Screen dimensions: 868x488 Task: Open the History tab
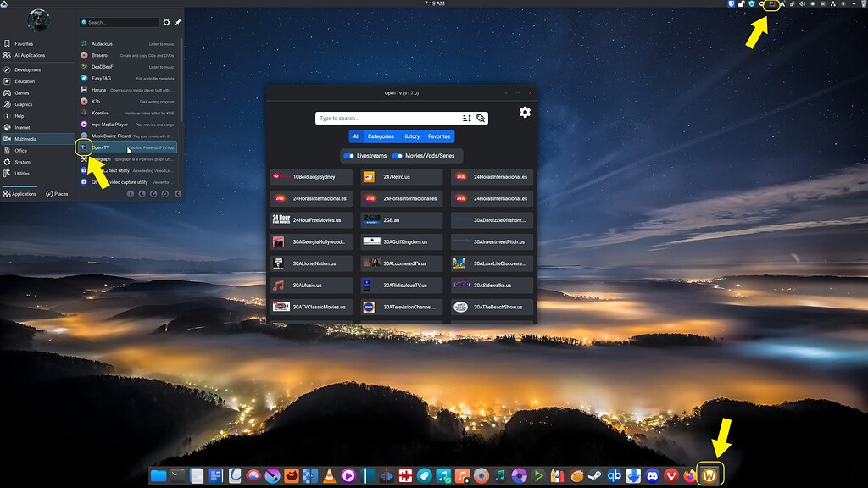click(x=411, y=136)
